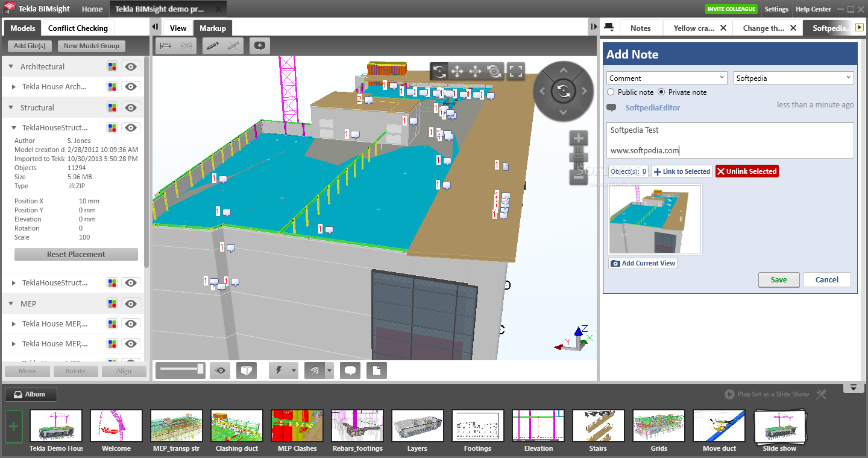This screenshot has height=458, width=868.
Task: Click the Add File(s) button
Action: (x=30, y=46)
